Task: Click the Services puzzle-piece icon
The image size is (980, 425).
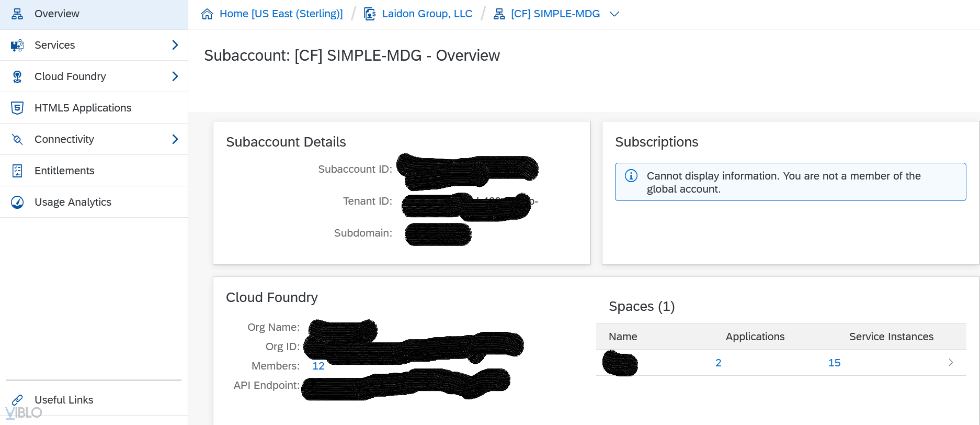Action: (x=17, y=45)
